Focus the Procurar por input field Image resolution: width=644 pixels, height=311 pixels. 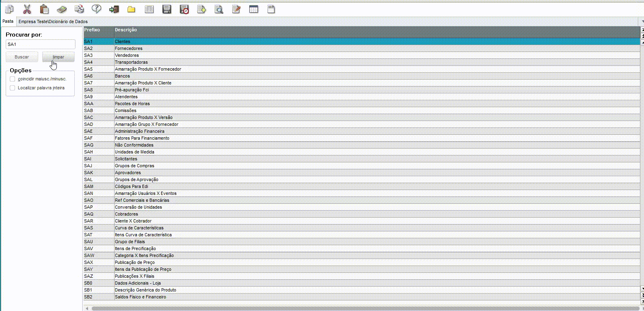click(41, 44)
